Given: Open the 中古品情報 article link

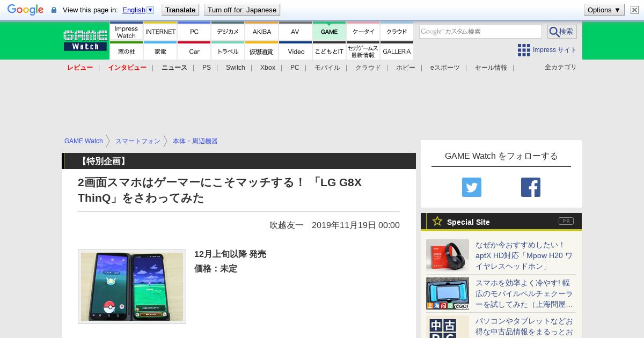Looking at the screenshot, I should pyautogui.click(x=524, y=327).
